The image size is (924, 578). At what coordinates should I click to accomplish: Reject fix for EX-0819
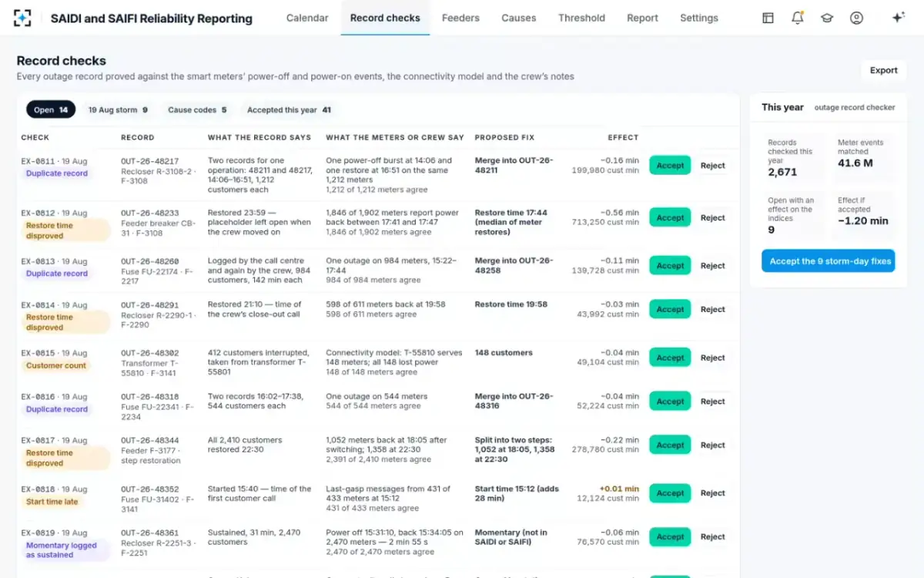click(x=712, y=537)
